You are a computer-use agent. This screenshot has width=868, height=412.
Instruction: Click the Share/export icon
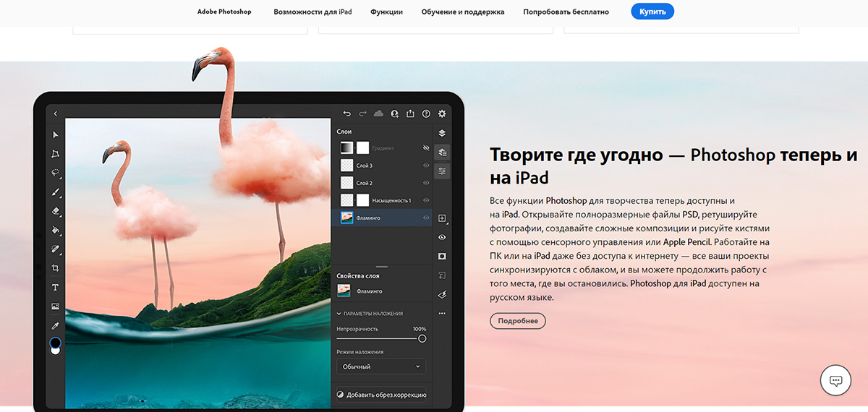coord(411,113)
